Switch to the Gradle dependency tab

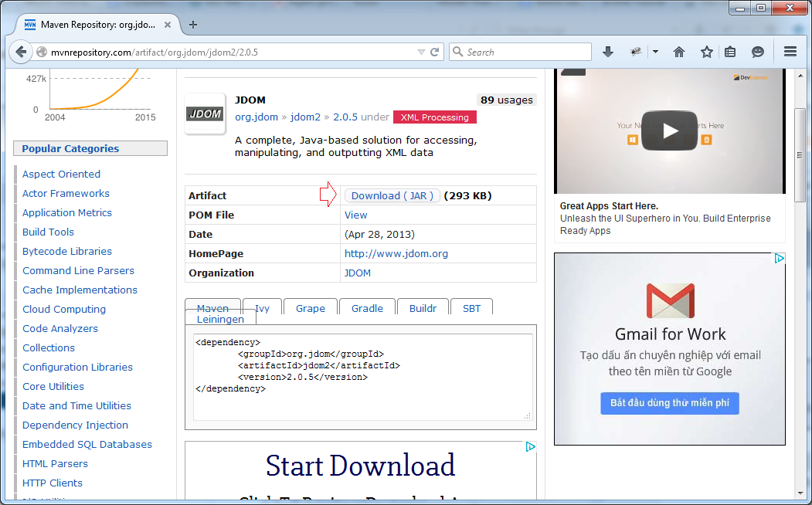coord(367,307)
